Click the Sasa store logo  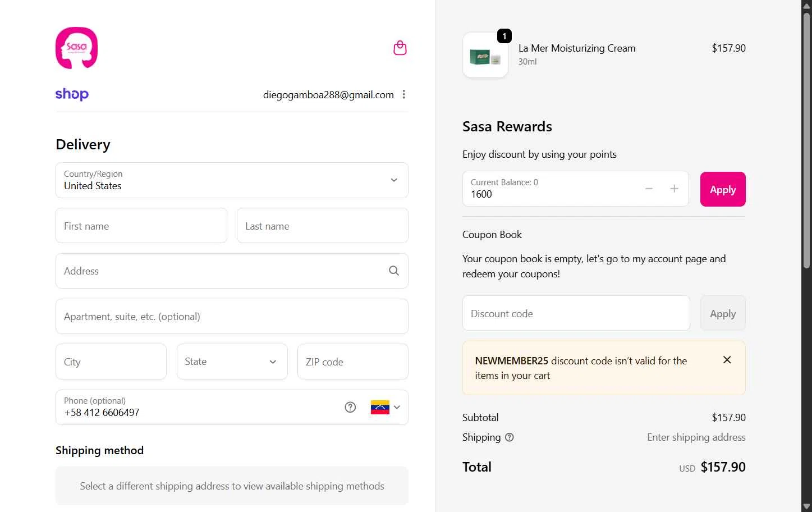[x=76, y=48]
